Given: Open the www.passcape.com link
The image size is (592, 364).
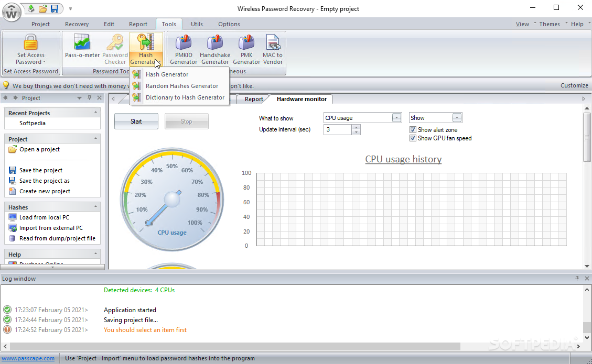Looking at the screenshot, I should [x=28, y=358].
